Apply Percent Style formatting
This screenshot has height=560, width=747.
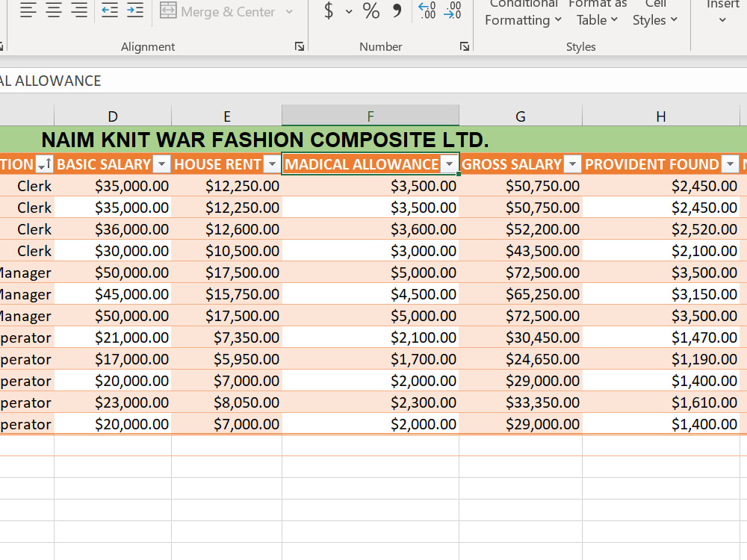pyautogui.click(x=371, y=10)
